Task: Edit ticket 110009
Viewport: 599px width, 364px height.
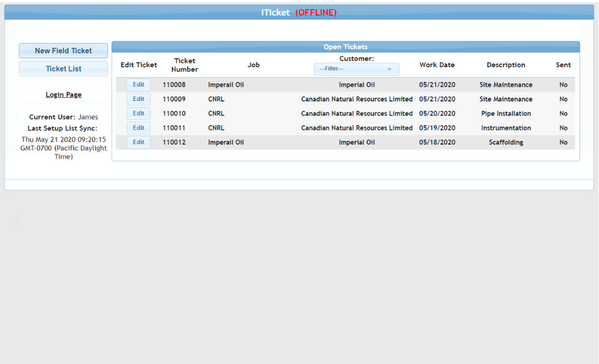Action: click(138, 99)
